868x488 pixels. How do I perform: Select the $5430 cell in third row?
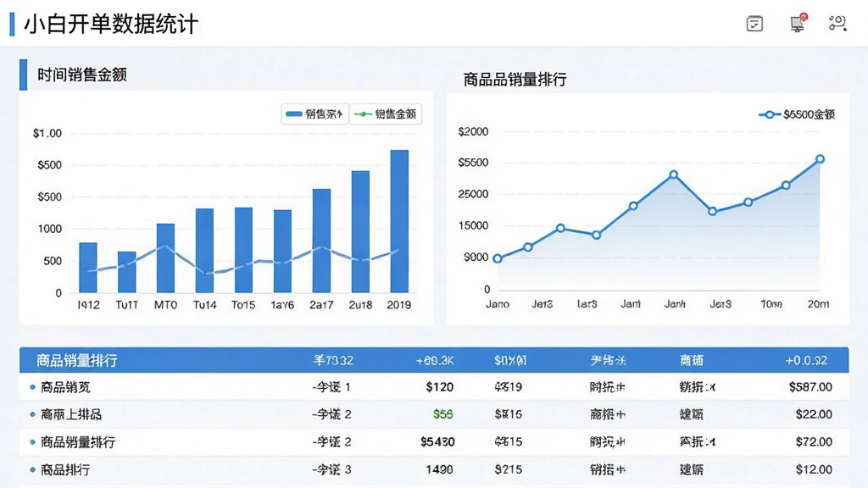click(437, 442)
